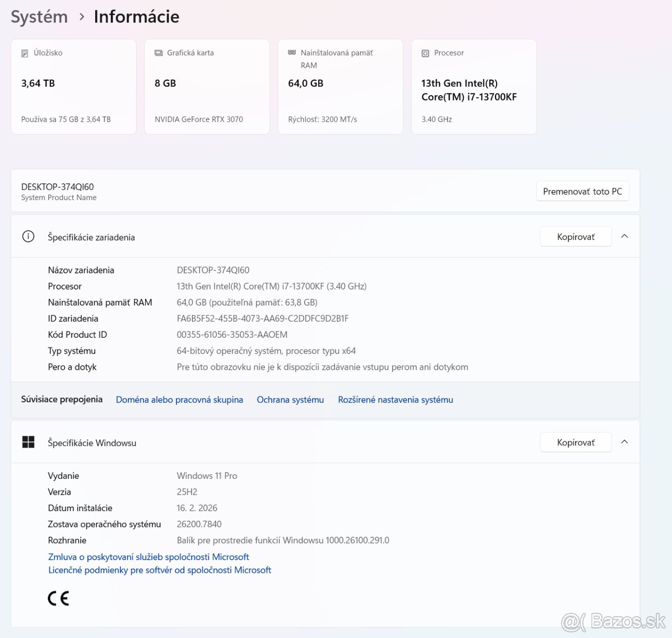The image size is (672, 638).
Task: Click the processor icon beside Procesor
Action: pos(425,53)
